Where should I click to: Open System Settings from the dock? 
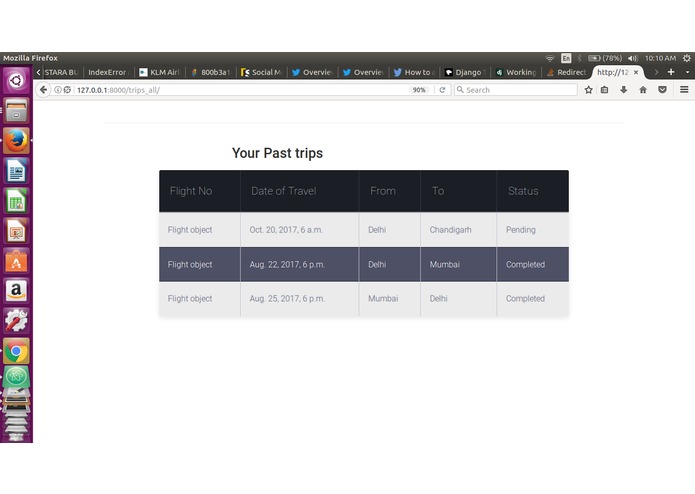16,321
